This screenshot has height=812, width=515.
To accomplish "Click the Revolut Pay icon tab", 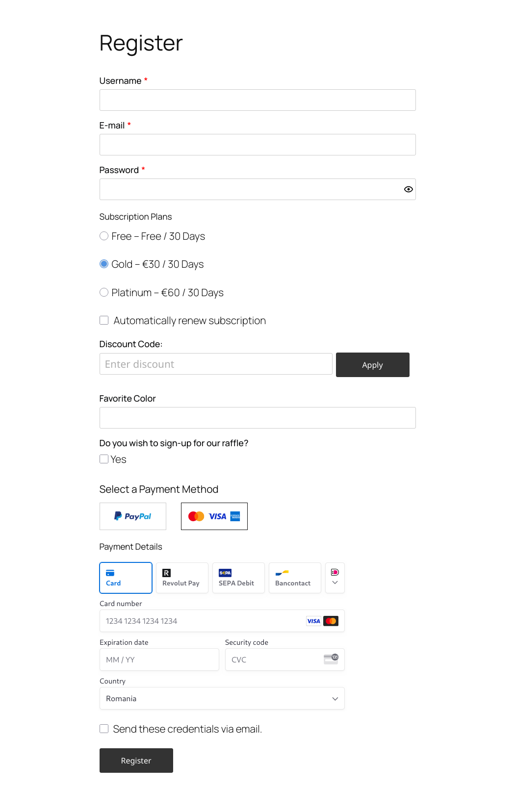I will 182,578.
